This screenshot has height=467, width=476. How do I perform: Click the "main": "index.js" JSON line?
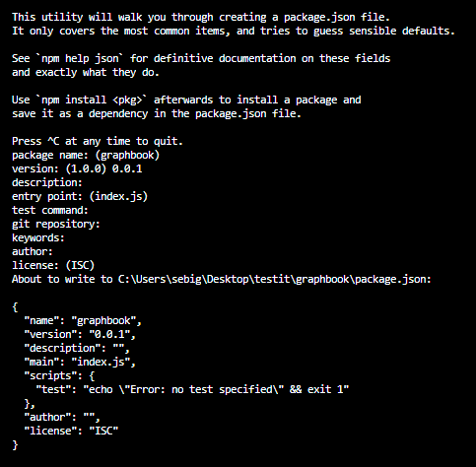tap(80, 362)
